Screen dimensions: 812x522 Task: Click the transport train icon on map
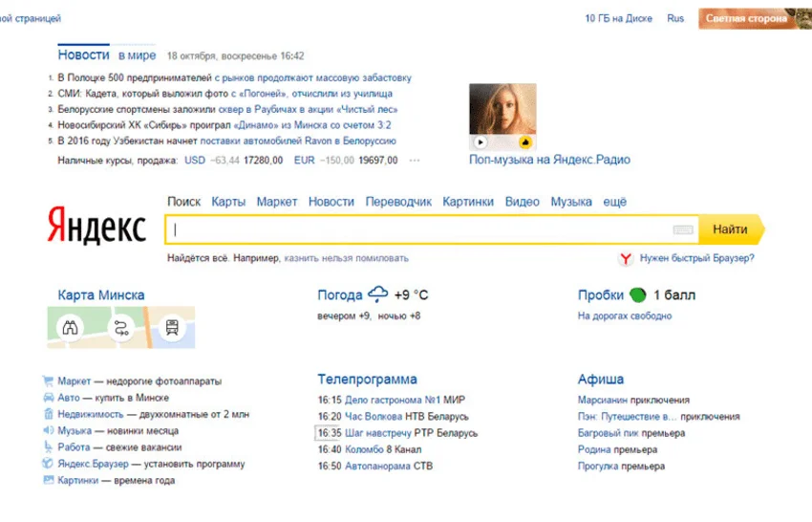coord(172,328)
